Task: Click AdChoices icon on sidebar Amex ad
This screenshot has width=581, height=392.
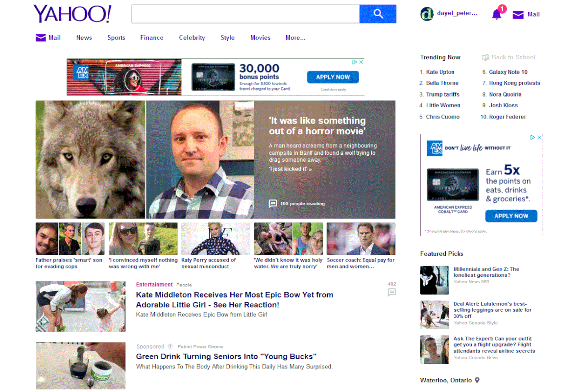Action: coord(533,138)
